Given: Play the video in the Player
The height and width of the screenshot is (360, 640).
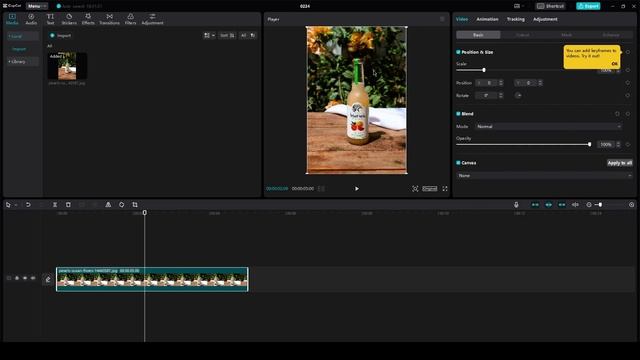Looking at the screenshot, I should click(x=357, y=189).
